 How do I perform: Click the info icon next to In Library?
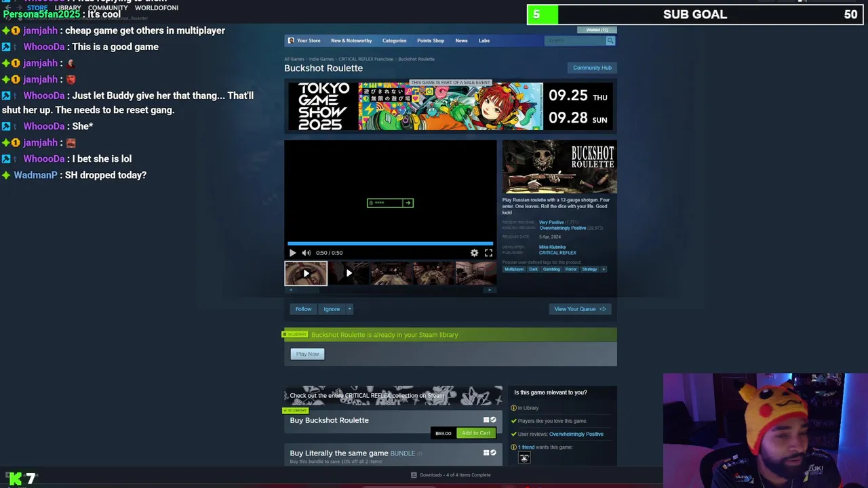coord(513,408)
